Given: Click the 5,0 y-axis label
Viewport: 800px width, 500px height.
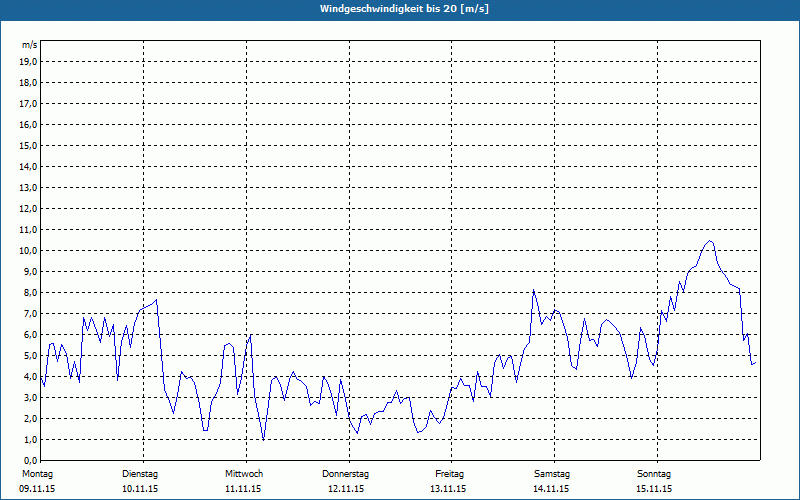Looking at the screenshot, I should click(x=29, y=356).
